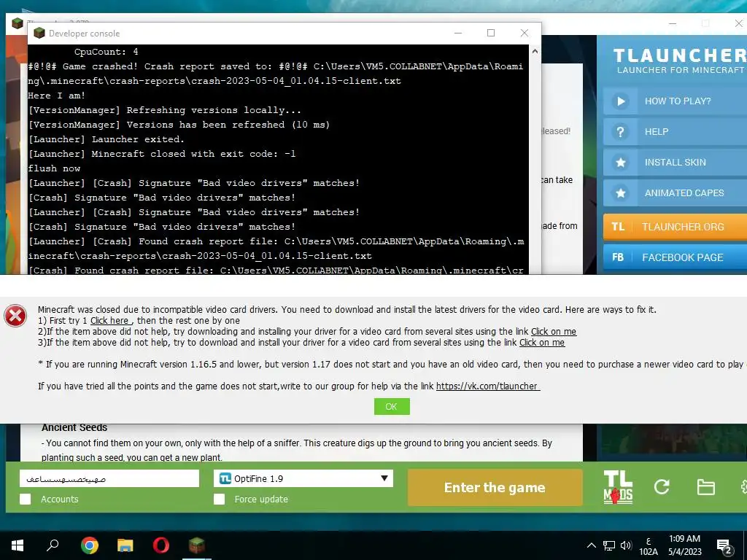Open FACEBOOK PAGE sidebar button

675,257
